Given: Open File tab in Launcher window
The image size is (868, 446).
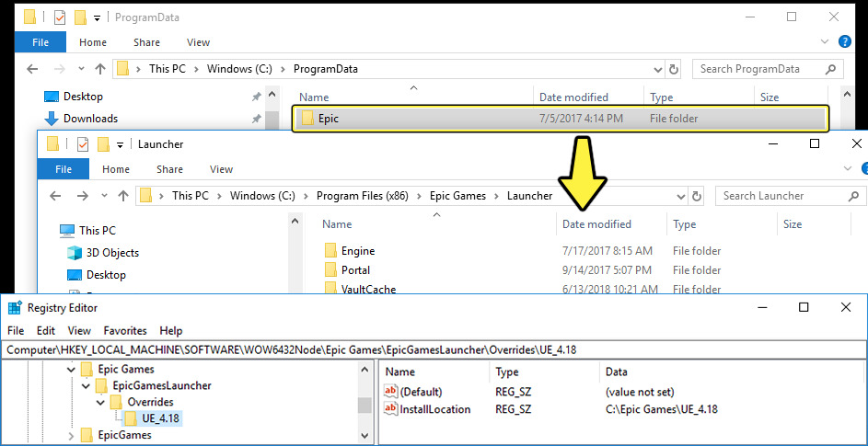Looking at the screenshot, I should (64, 169).
